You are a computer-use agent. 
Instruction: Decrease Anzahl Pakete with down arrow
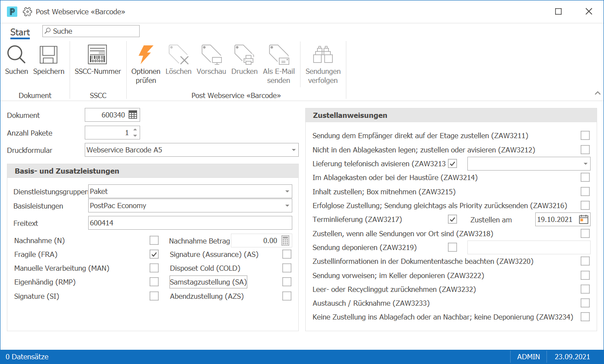coord(135,135)
